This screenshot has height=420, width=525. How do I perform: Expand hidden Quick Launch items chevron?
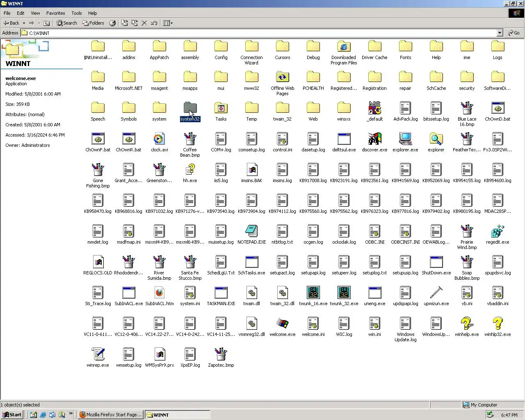[x=71, y=413]
